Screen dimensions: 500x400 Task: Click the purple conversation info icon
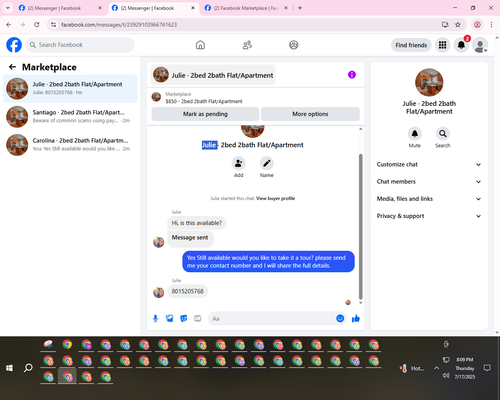[x=352, y=75]
